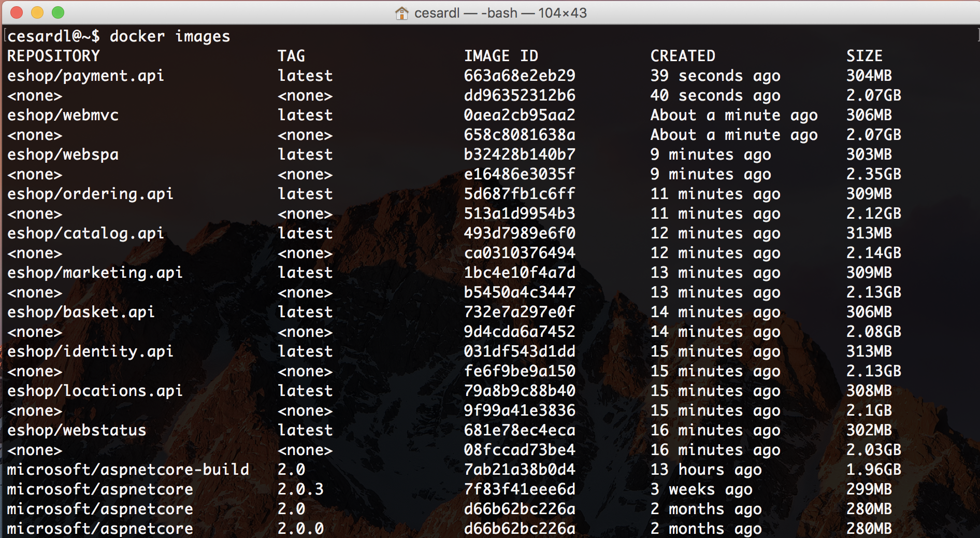The image size is (980, 538).
Task: Click the green zoom window button
Action: tap(58, 12)
